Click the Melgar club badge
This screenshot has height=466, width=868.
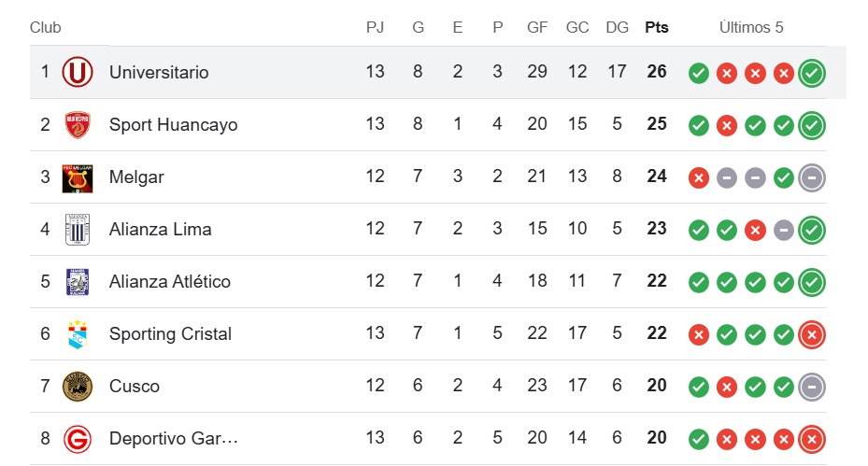[x=77, y=177]
